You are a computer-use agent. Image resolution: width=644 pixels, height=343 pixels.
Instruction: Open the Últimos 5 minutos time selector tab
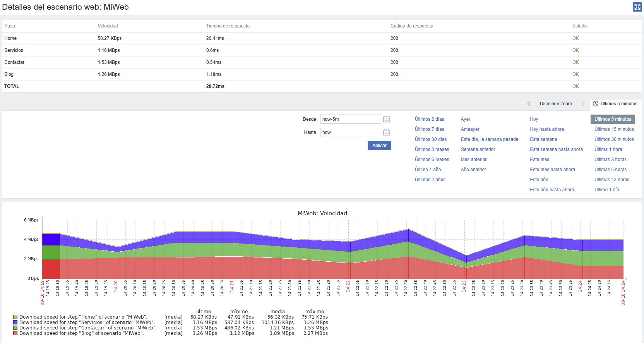tap(618, 104)
